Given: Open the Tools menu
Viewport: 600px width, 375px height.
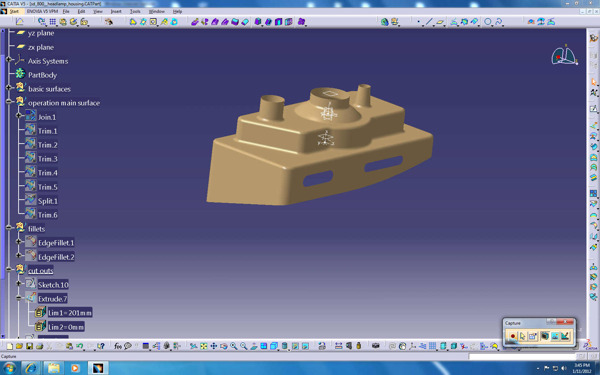Looking at the screenshot, I should pyautogui.click(x=135, y=11).
